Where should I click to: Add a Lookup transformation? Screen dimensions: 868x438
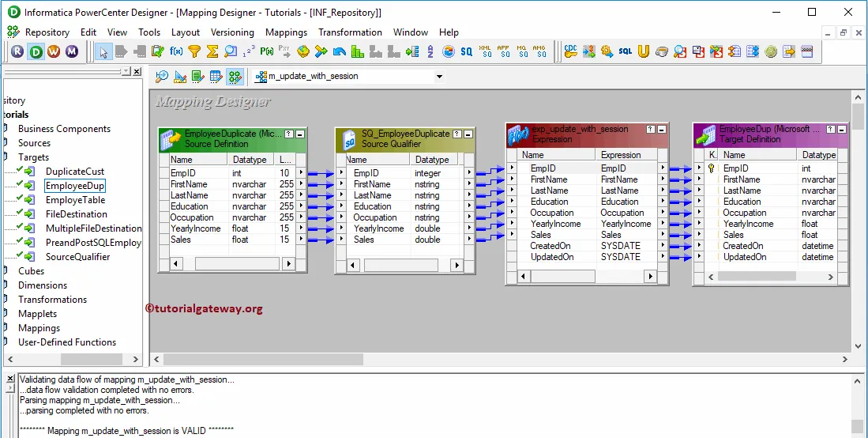(231, 52)
